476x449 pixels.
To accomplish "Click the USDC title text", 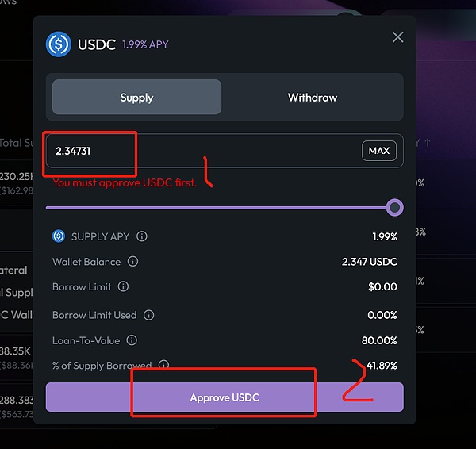I will pyautogui.click(x=97, y=44).
